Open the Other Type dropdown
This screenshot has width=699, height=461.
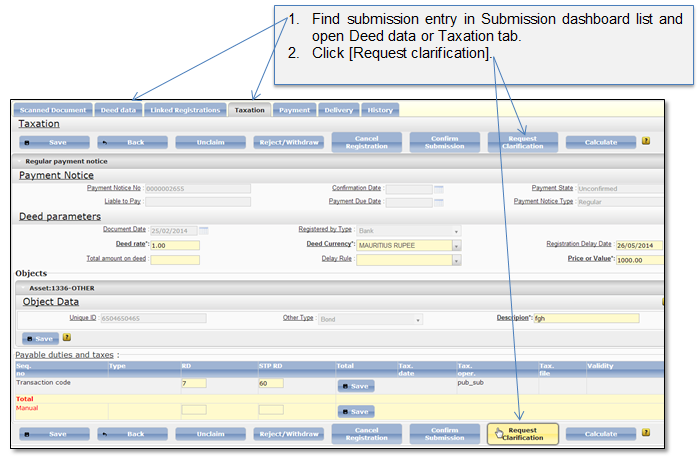[x=418, y=320]
